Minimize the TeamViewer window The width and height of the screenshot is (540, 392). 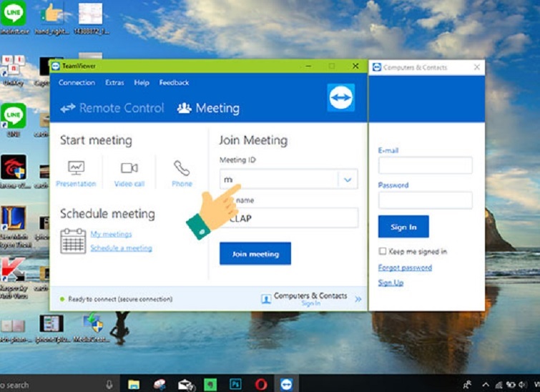coord(308,66)
